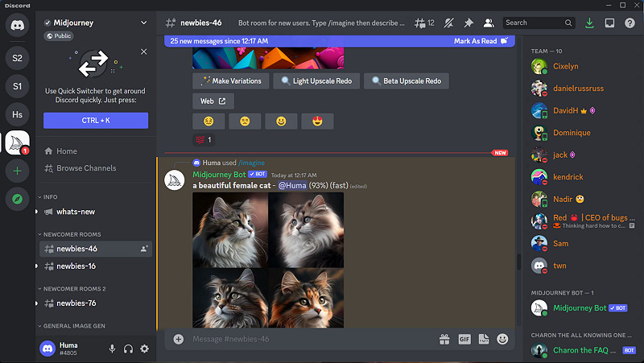Click the /imagine command link
Viewport: 644px width, 363px height.
pyautogui.click(x=251, y=163)
